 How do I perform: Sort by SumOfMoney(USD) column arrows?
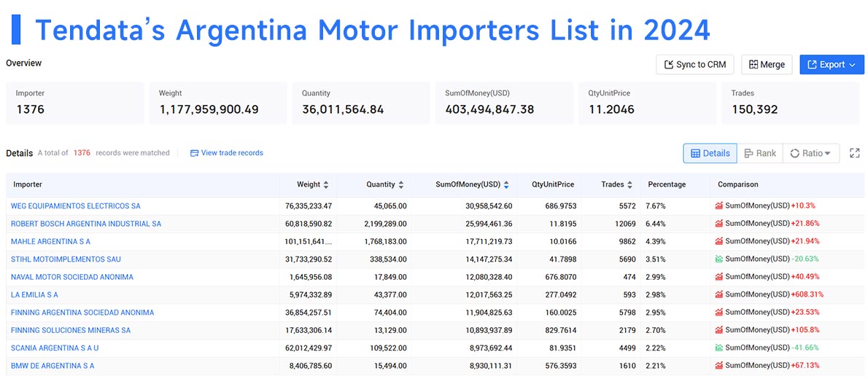[x=506, y=185]
